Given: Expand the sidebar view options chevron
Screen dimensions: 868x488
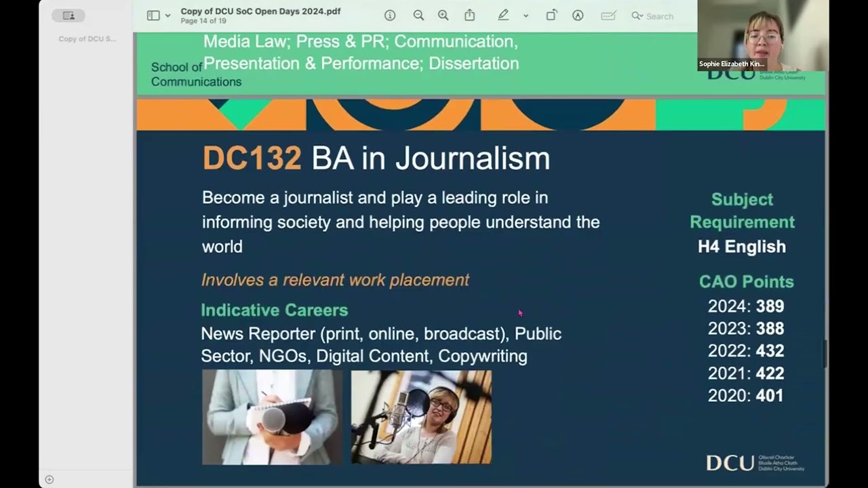Looking at the screenshot, I should pyautogui.click(x=167, y=16).
